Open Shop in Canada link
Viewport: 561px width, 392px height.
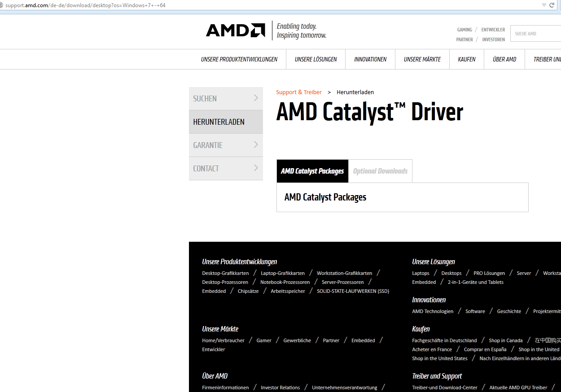[506, 340]
